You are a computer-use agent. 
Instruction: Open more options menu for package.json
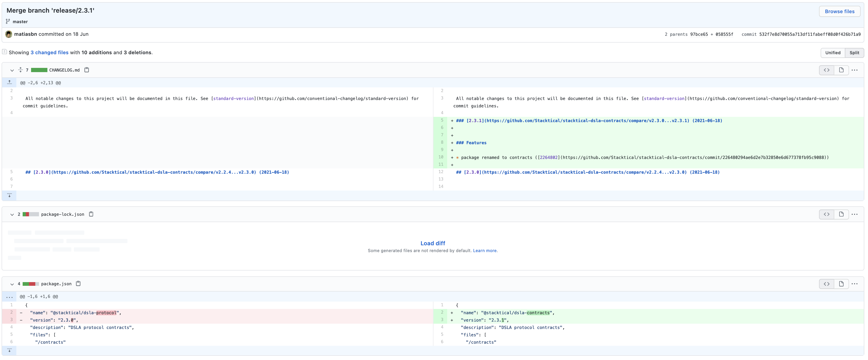(x=855, y=284)
